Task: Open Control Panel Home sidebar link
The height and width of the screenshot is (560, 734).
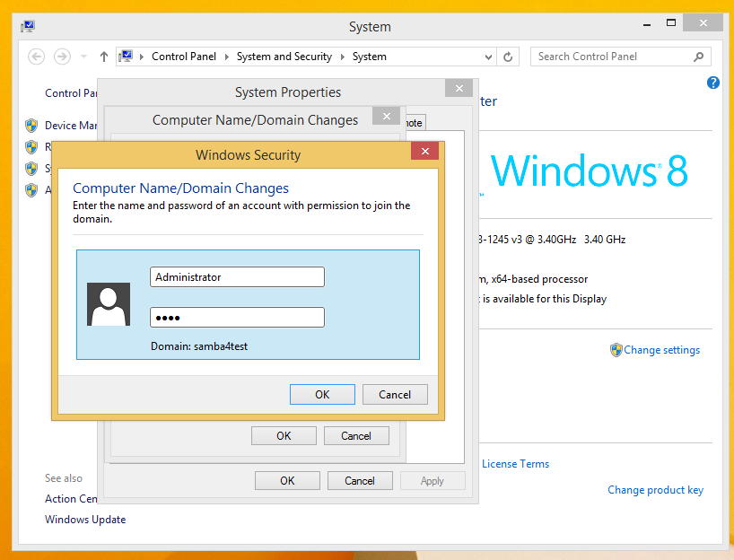Action: [71, 93]
